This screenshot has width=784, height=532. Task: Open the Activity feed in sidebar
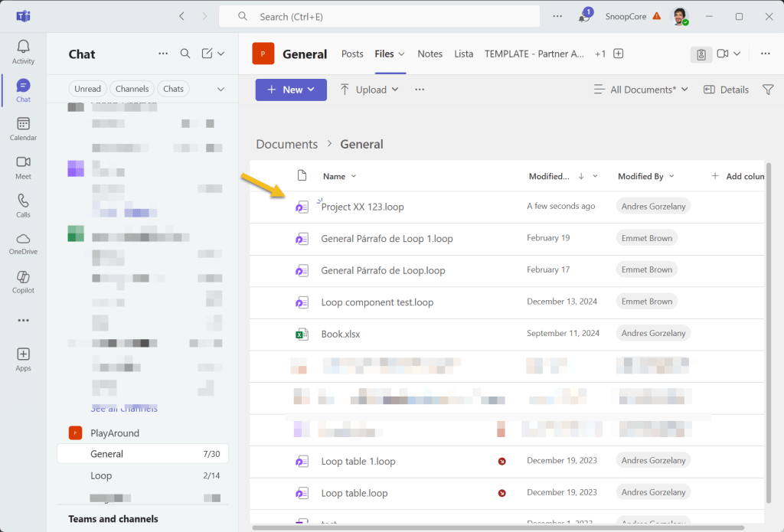click(x=23, y=52)
